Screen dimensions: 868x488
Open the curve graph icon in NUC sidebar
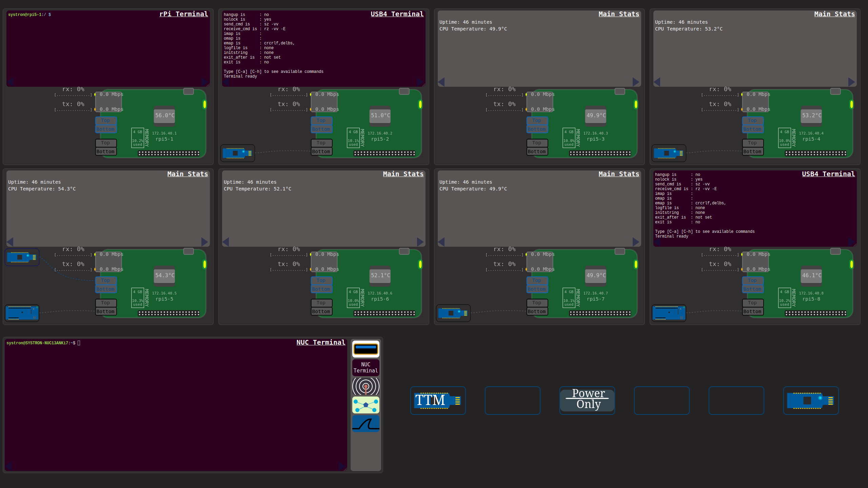click(x=366, y=424)
